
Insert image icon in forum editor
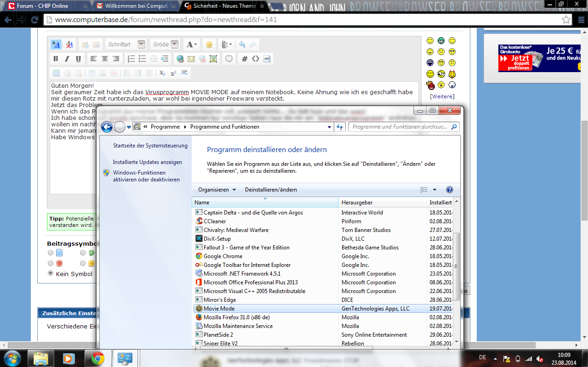(x=213, y=59)
